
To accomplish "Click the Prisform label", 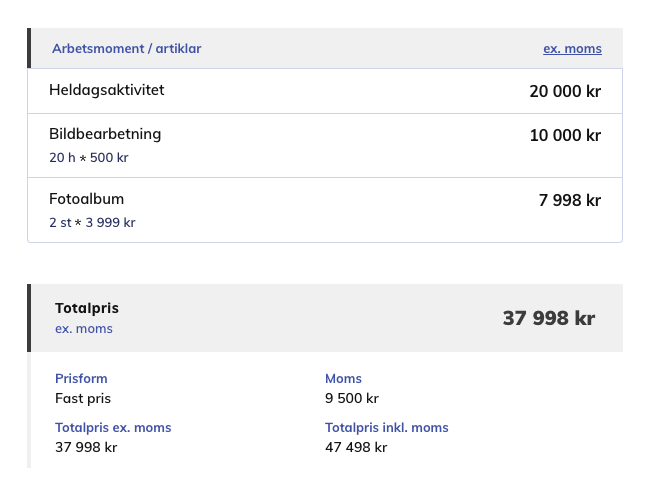I will click(x=81, y=378).
